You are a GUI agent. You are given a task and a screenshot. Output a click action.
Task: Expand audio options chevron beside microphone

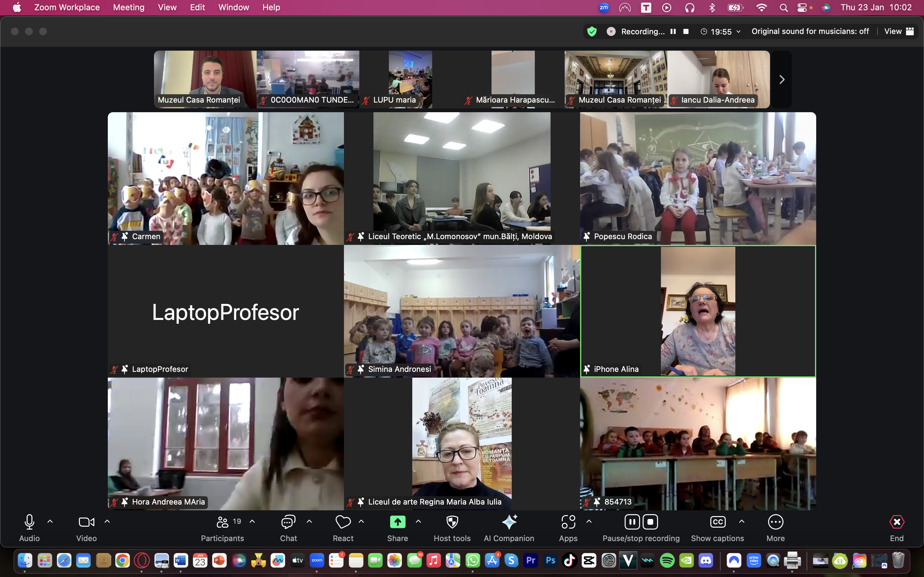click(50, 521)
